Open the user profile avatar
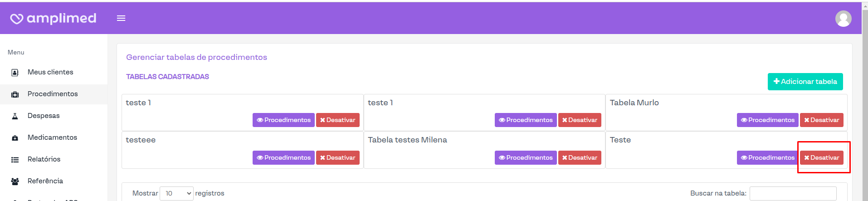The height and width of the screenshot is (201, 868). pyautogui.click(x=843, y=19)
